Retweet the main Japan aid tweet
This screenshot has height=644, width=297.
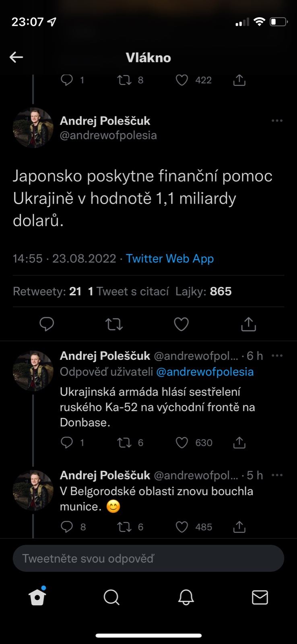[x=114, y=324]
